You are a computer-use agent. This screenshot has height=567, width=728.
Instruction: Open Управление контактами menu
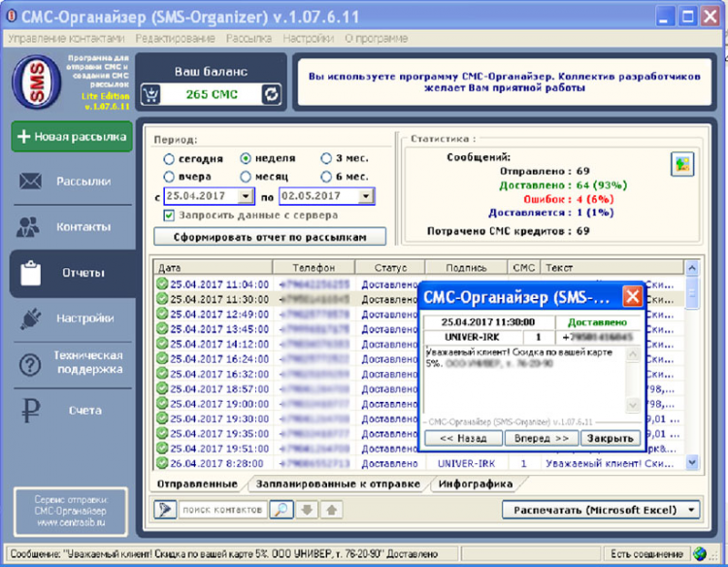click(66, 39)
